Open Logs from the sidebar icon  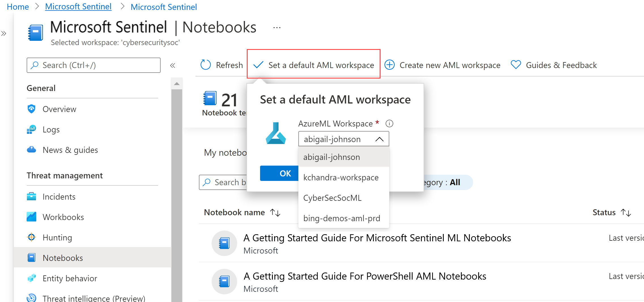pos(31,129)
